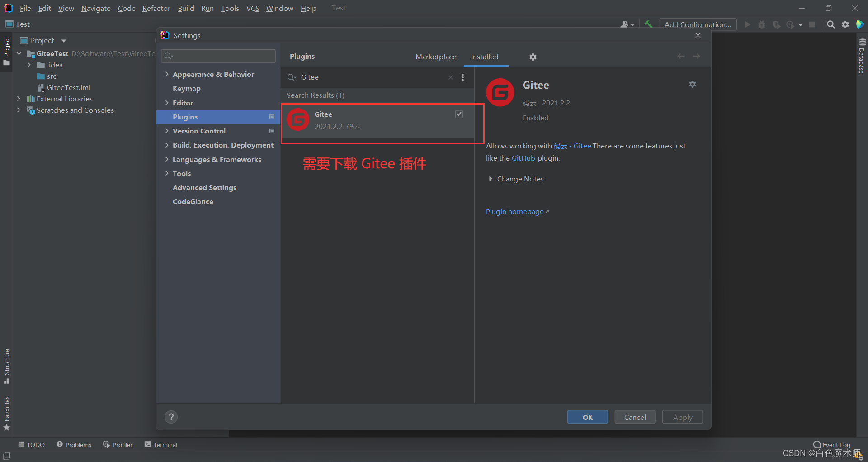This screenshot has height=462, width=868.
Task: Open the user account icon dropdown
Action: pyautogui.click(x=627, y=24)
